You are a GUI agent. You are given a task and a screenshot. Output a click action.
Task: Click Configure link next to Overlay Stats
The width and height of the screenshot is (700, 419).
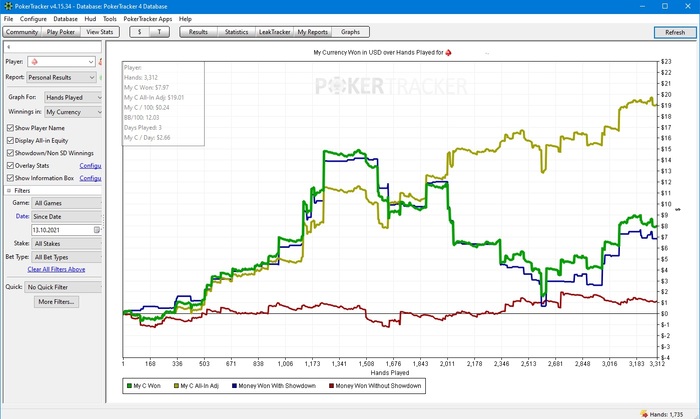[90, 166]
